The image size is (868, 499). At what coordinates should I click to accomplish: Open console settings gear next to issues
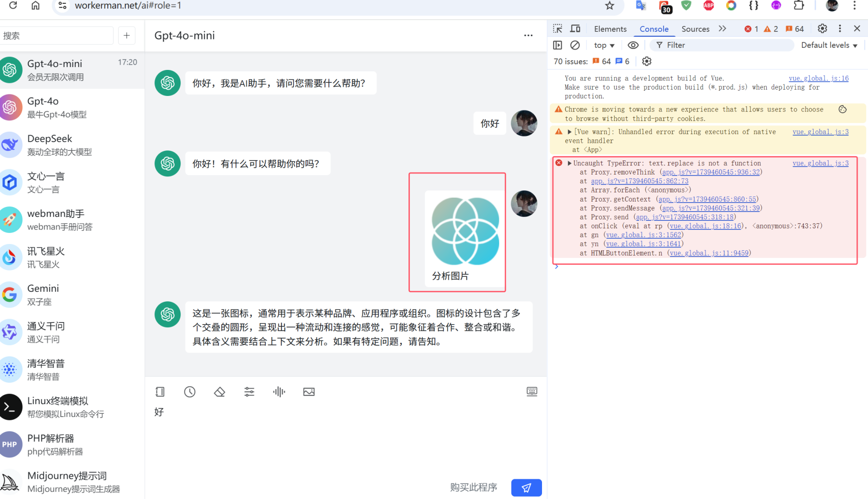coord(647,61)
